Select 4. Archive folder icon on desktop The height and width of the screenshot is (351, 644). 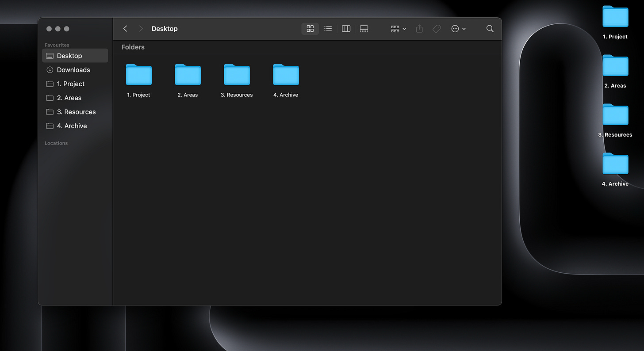click(615, 164)
